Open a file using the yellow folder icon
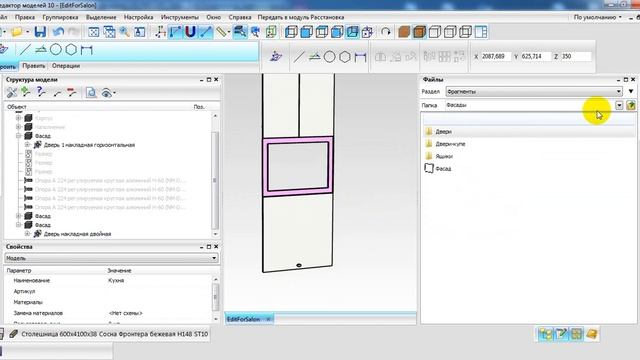 click(x=17, y=32)
